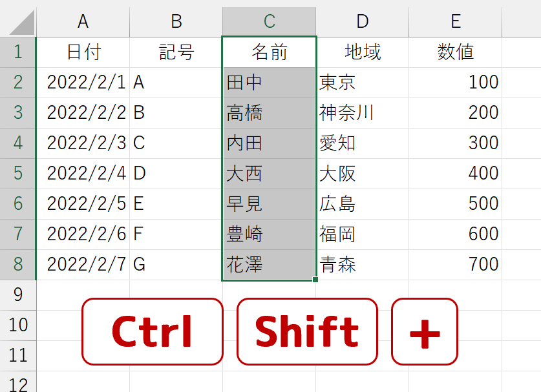
Task: Select column E header
Action: coord(456,21)
